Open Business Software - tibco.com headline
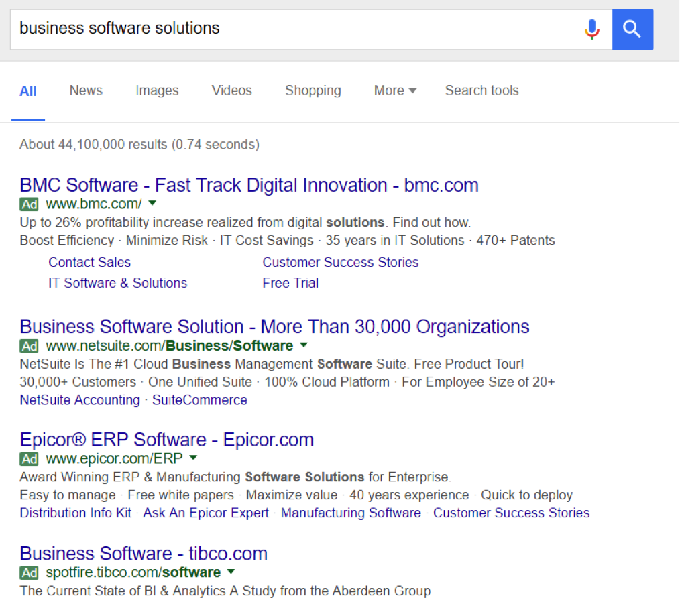680x616 pixels. point(144,554)
